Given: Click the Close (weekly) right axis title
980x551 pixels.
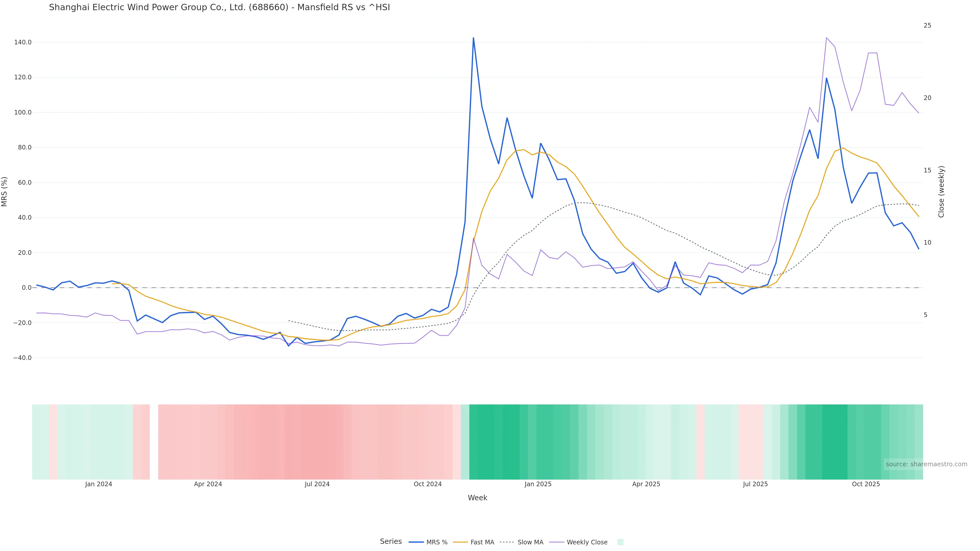Looking at the screenshot, I should pyautogui.click(x=941, y=192).
